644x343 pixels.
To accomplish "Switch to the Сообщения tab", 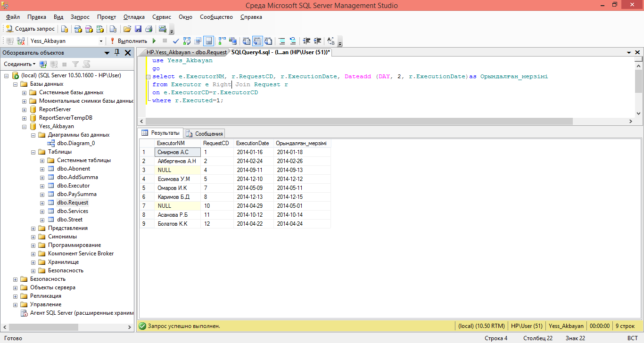I will [x=204, y=133].
